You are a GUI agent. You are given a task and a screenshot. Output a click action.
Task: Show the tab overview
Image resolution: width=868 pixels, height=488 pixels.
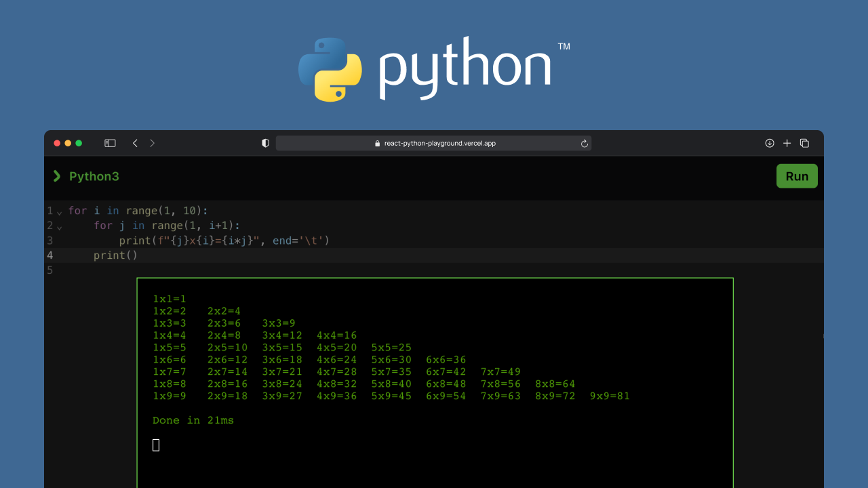click(804, 143)
